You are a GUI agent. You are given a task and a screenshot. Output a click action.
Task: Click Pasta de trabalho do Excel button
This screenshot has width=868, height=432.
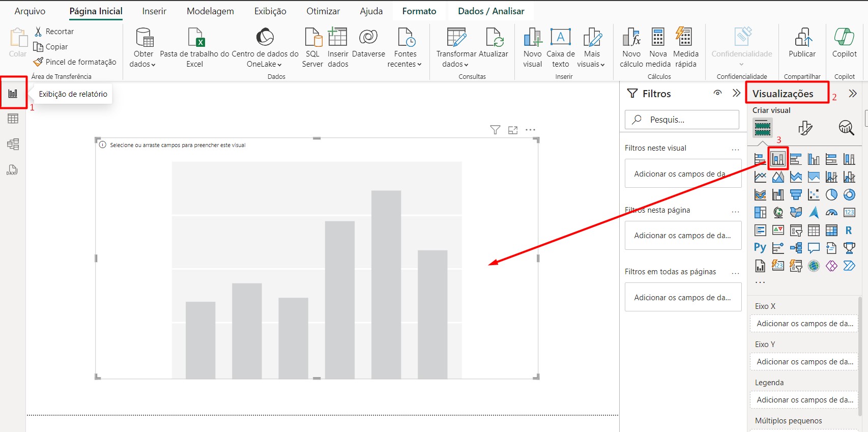[195, 48]
